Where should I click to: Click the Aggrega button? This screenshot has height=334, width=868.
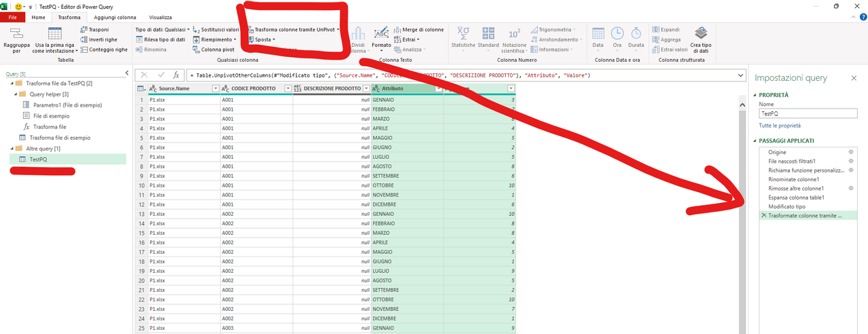(x=666, y=39)
